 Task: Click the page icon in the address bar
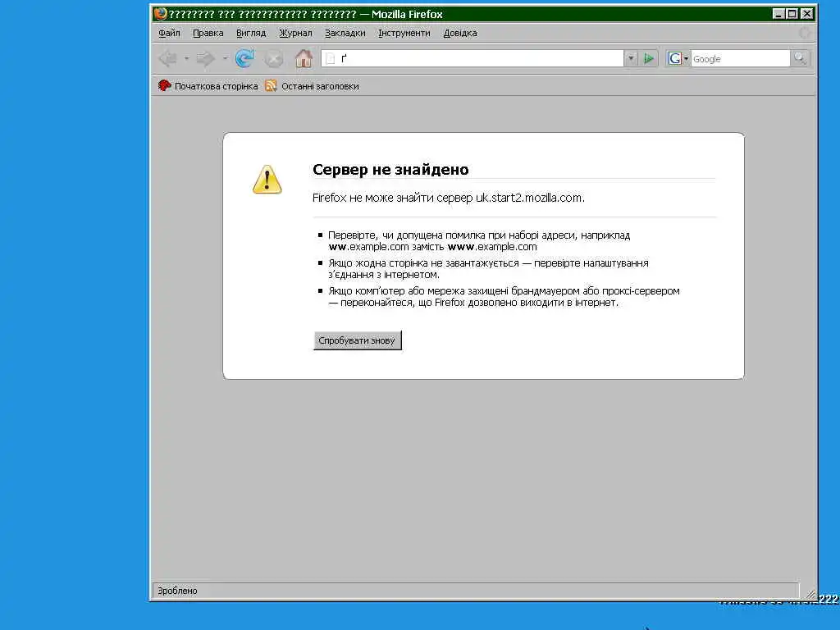click(331, 58)
